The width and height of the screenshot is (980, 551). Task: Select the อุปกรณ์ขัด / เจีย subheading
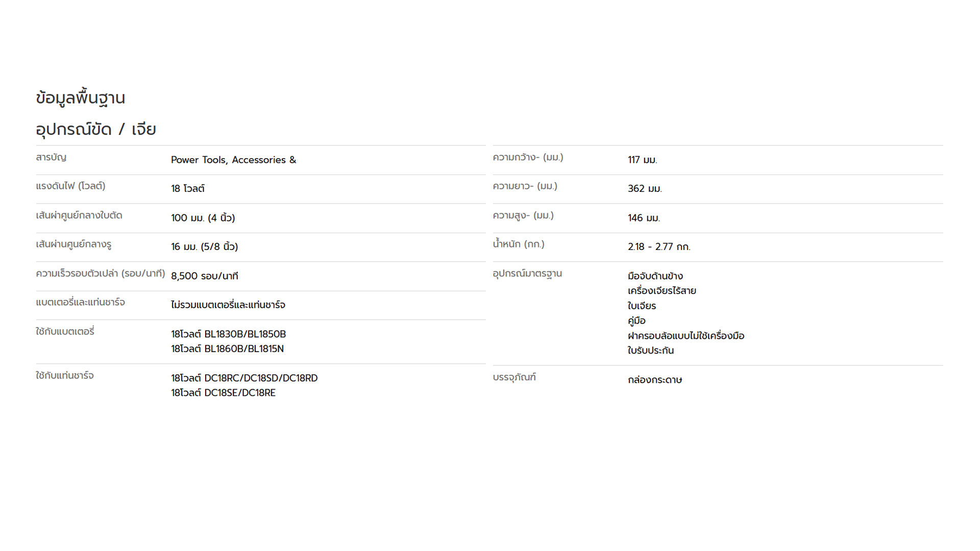[96, 130]
